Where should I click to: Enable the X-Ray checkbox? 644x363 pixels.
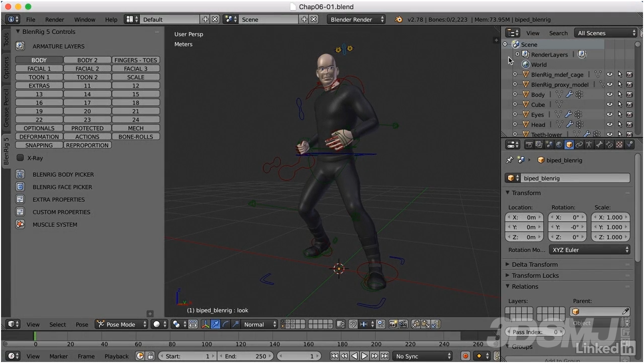tap(20, 158)
